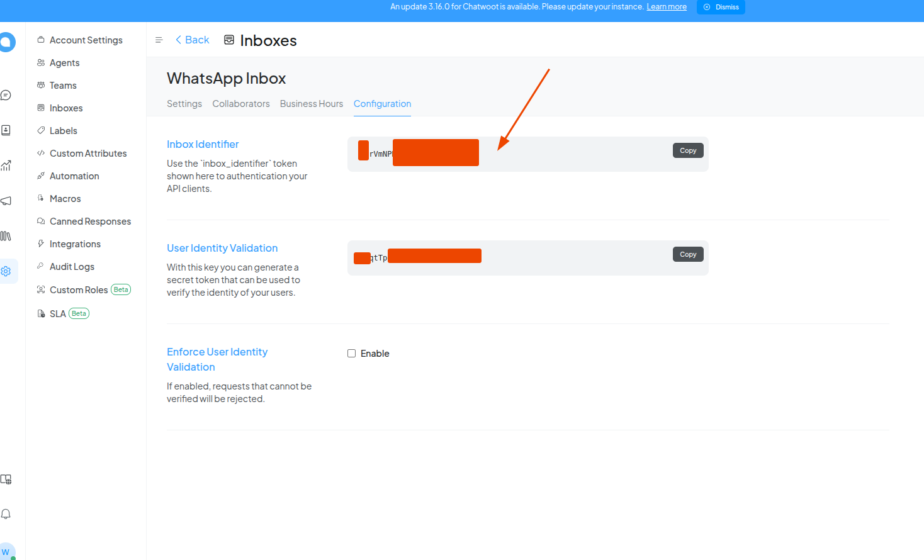This screenshot has height=560, width=924.
Task: Click the Macros icon
Action: (41, 198)
